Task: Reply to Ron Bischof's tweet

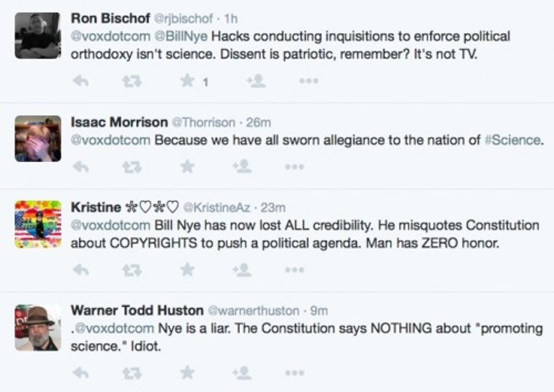Action: click(81, 82)
